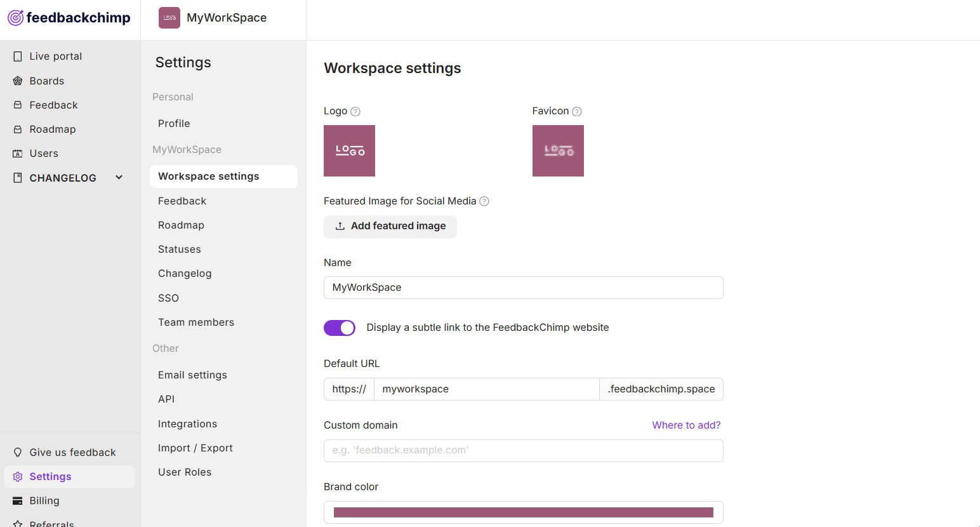Click the MyWorkSpace name in header
980x527 pixels.
227,18
